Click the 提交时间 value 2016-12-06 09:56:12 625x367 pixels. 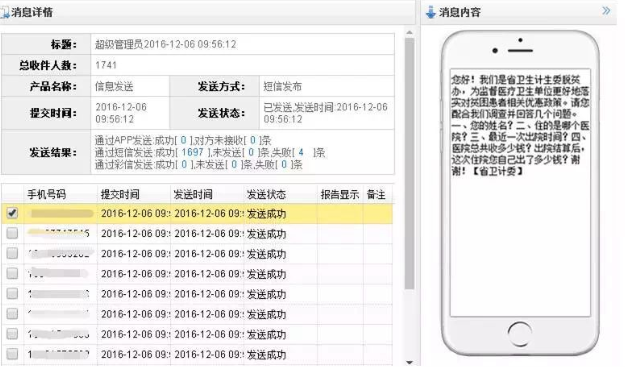point(121,113)
